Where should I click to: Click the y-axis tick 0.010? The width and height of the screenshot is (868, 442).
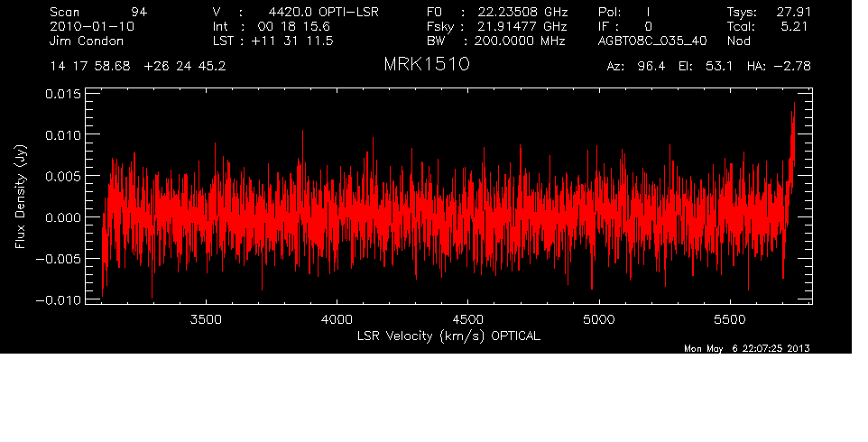coord(63,135)
